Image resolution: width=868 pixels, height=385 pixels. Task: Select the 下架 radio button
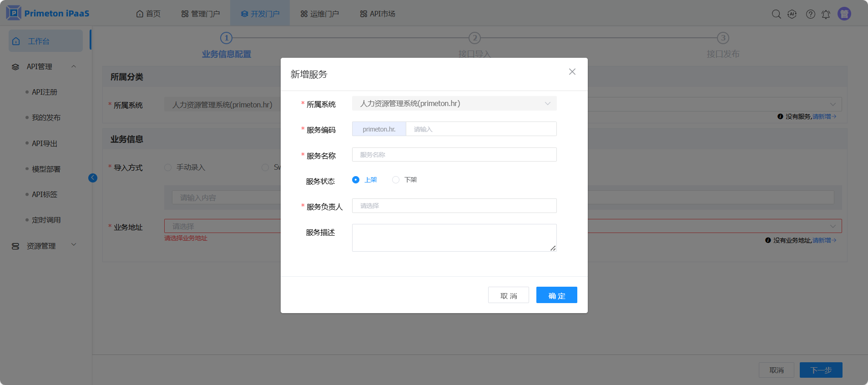pyautogui.click(x=396, y=180)
